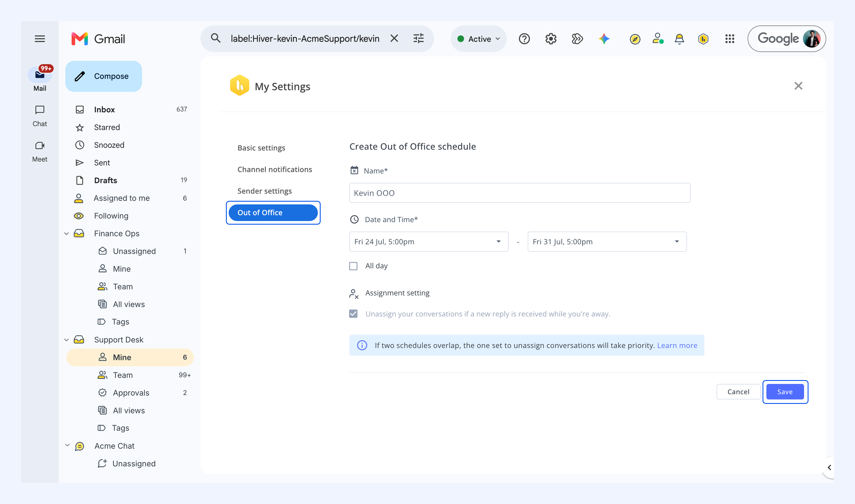Open the search filter options icon

tap(418, 38)
